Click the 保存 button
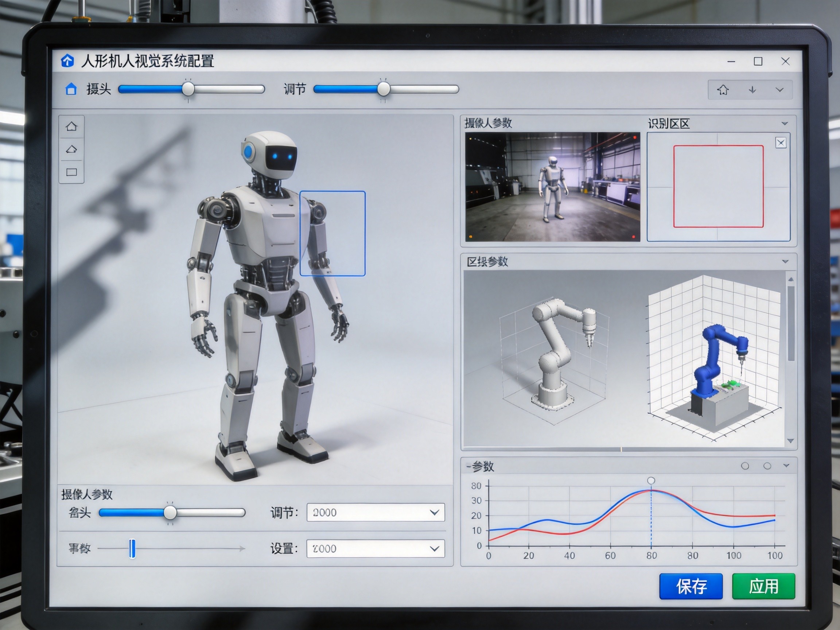This screenshot has height=630, width=840. click(691, 586)
